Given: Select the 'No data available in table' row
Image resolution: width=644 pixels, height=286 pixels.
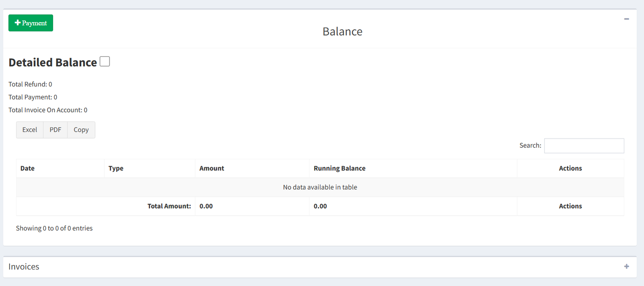Looking at the screenshot, I should click(320, 187).
